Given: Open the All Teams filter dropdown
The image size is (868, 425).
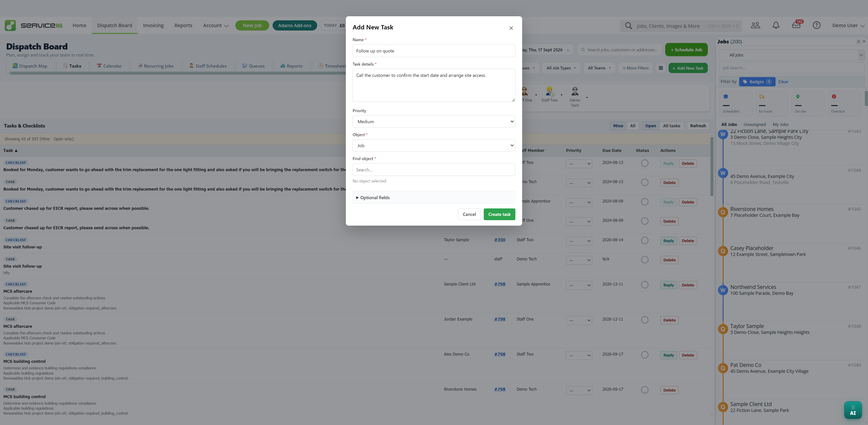Looking at the screenshot, I should coord(599,68).
